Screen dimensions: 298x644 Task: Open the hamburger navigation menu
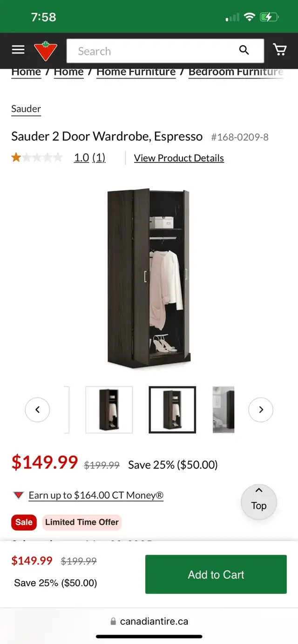coord(18,50)
